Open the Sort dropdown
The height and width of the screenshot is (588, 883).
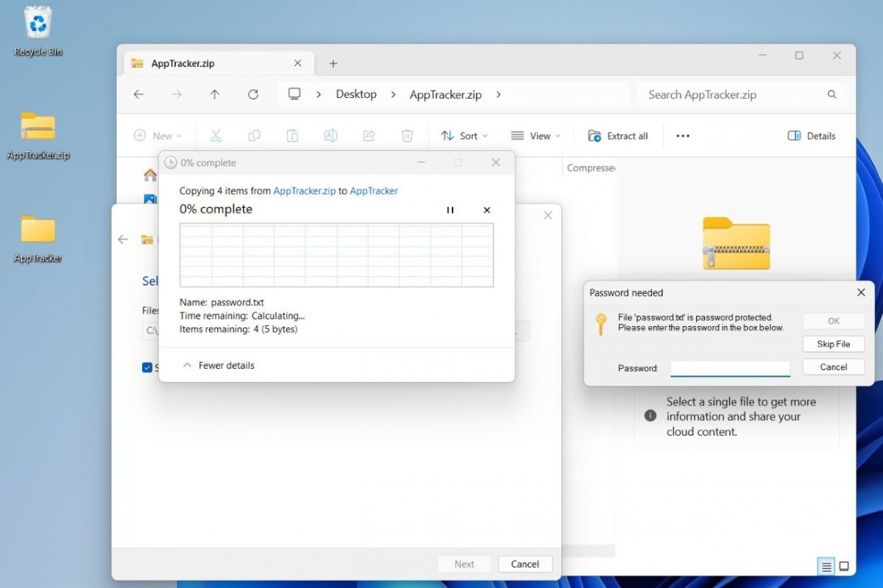[460, 135]
